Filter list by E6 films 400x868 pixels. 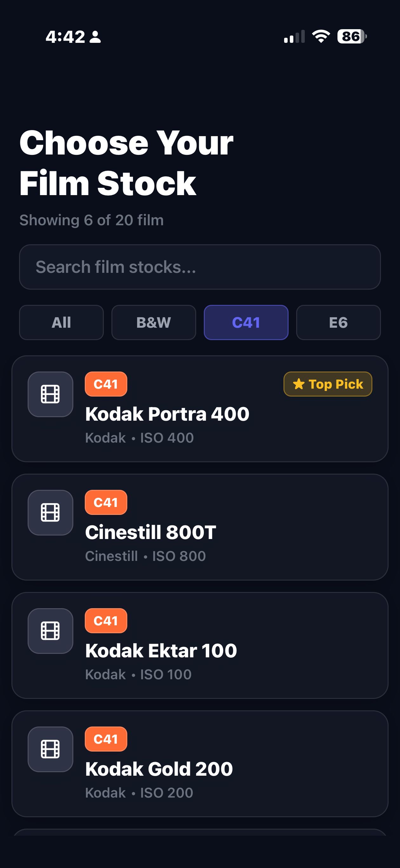pos(338,322)
